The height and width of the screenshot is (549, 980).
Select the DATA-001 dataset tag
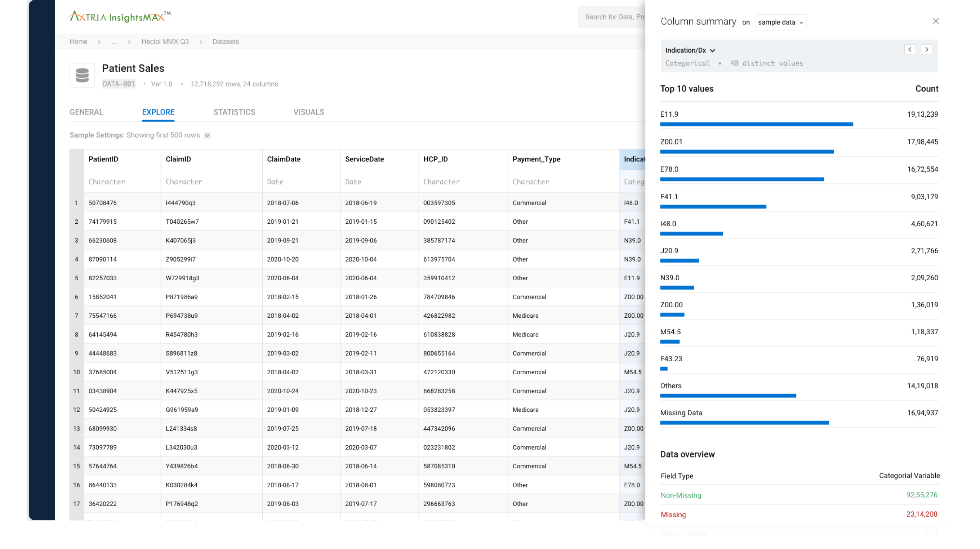[118, 84]
